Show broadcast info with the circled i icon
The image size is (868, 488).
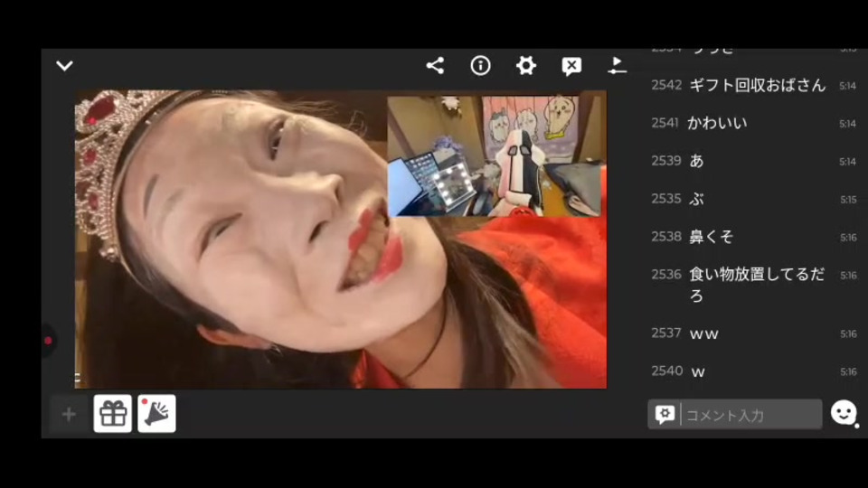pos(480,66)
